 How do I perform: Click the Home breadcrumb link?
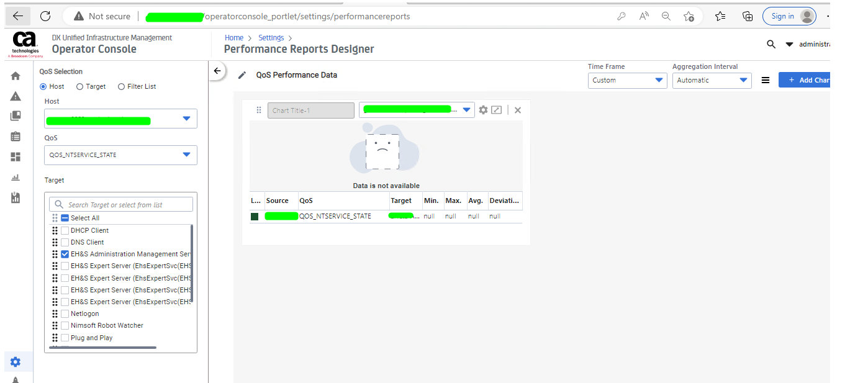point(234,38)
